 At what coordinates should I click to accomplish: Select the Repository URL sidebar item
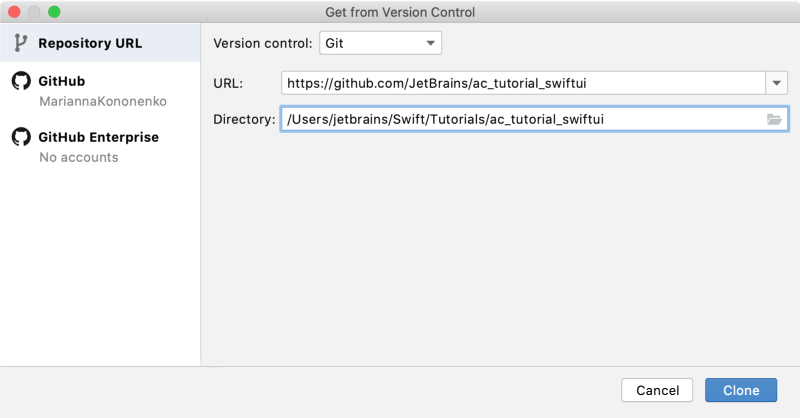pyautogui.click(x=100, y=43)
